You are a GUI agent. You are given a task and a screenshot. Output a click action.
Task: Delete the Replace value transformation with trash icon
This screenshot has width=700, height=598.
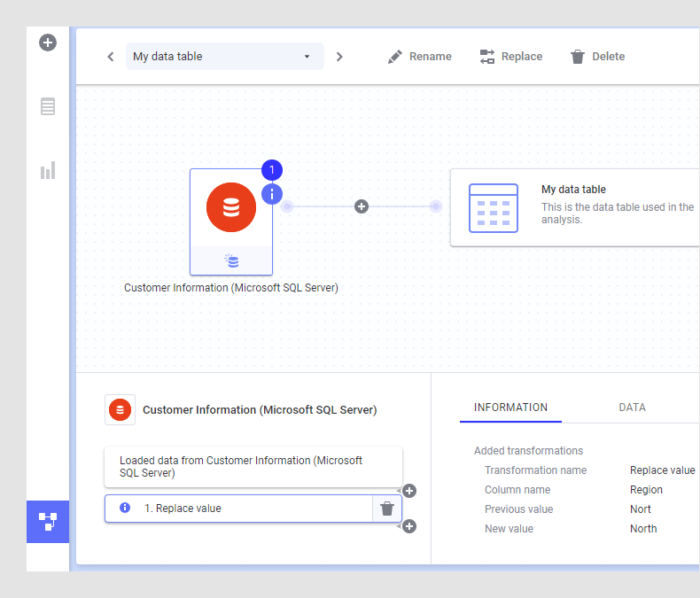[386, 509]
